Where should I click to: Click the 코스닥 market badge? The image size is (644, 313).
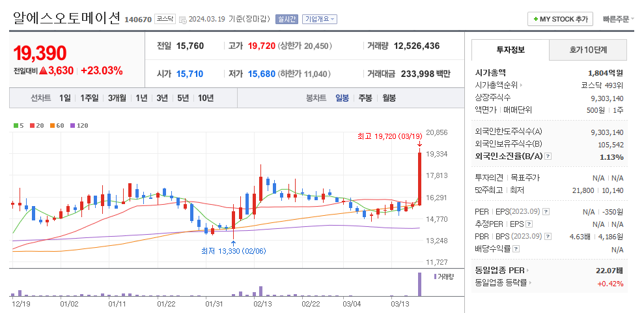click(165, 19)
